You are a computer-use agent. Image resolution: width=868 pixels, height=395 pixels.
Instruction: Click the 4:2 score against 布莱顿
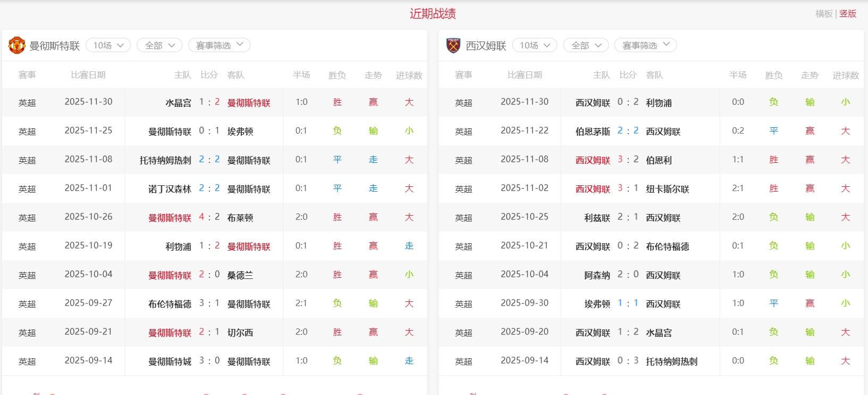point(209,217)
